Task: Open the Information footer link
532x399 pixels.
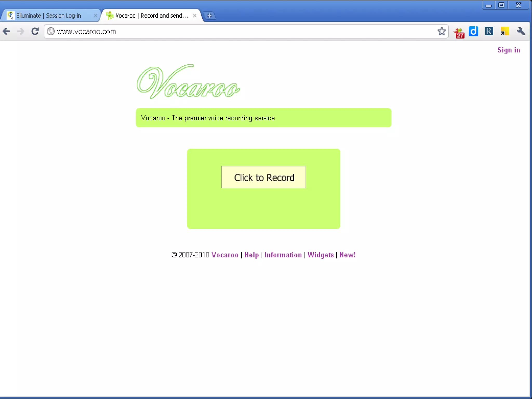Action: [x=283, y=255]
